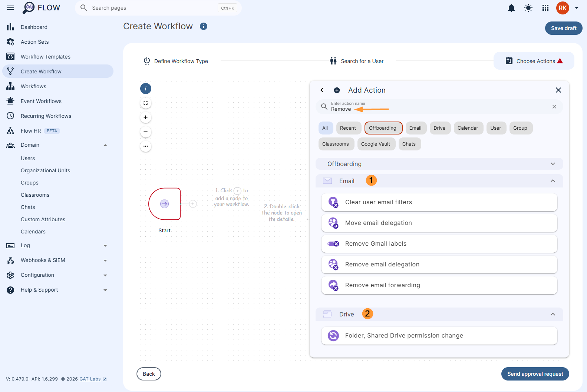The height and width of the screenshot is (392, 587).
Task: Open Dashboard in sidebar
Action: pyautogui.click(x=58, y=27)
